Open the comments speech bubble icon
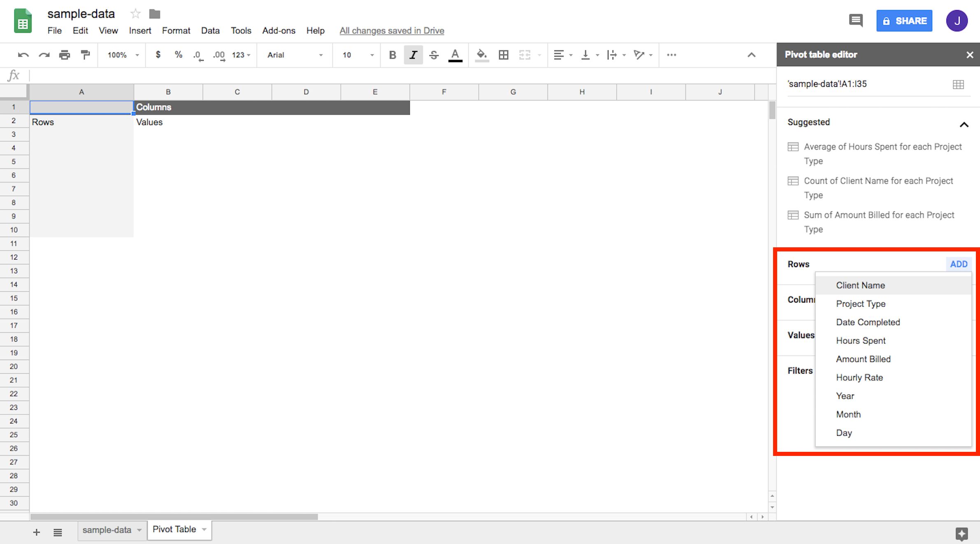 856,20
